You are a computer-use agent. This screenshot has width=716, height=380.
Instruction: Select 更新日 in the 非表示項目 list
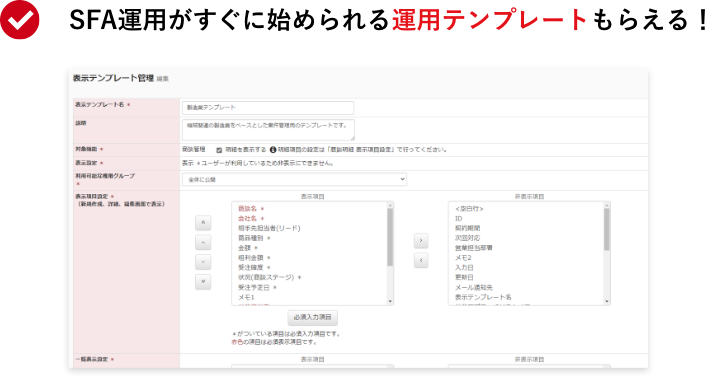[x=464, y=278]
